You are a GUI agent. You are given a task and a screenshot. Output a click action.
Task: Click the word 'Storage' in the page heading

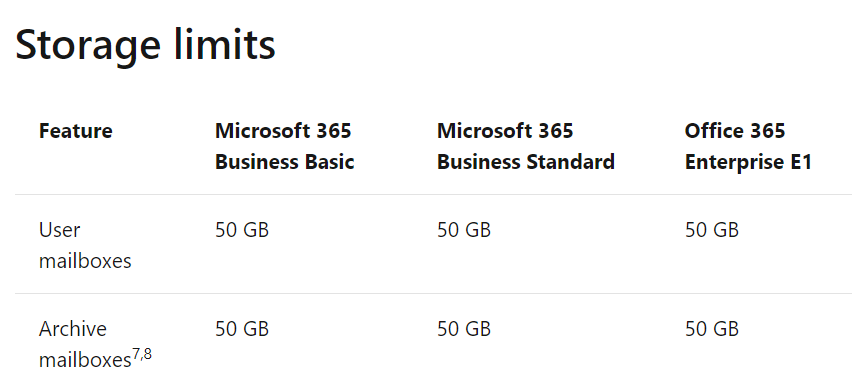point(87,47)
